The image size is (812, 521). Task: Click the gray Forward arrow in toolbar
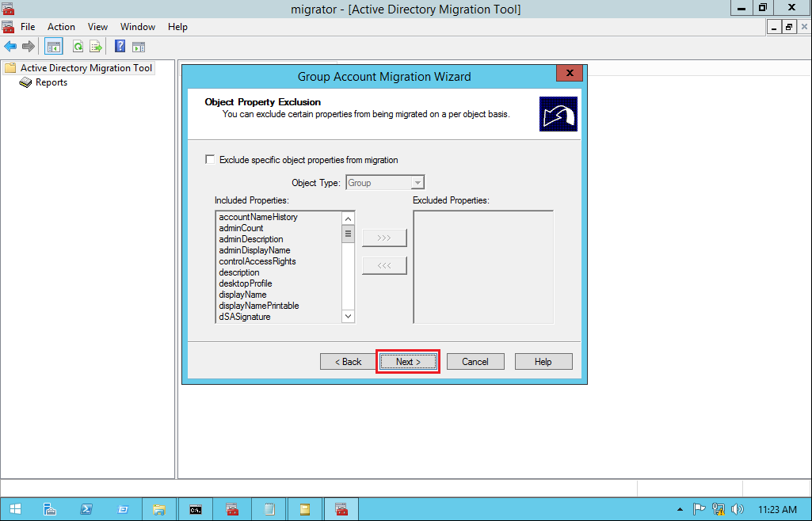pyautogui.click(x=29, y=47)
